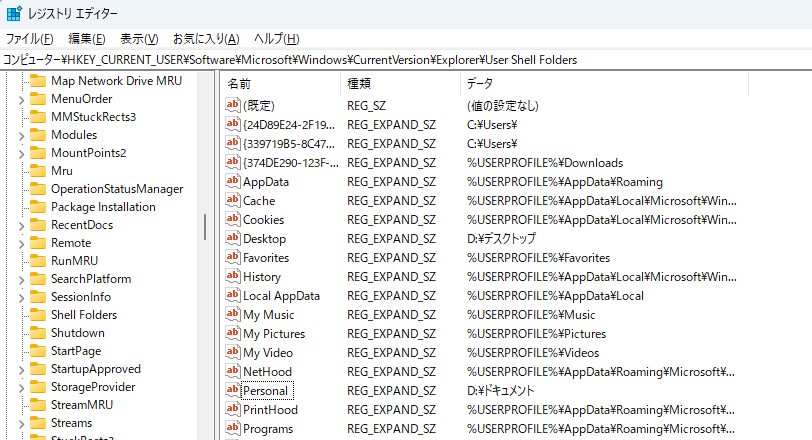This screenshot has width=812, height=440.
Task: Select the StartPage folder icon
Action: [38, 351]
